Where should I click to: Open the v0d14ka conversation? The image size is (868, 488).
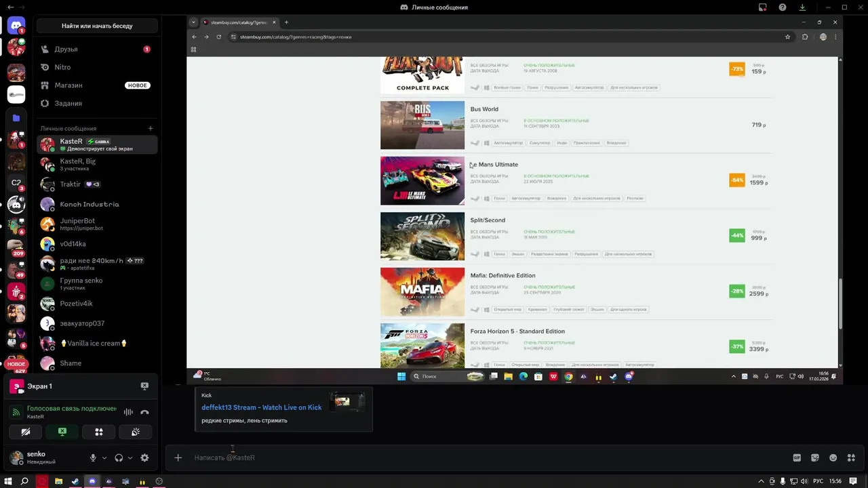[x=97, y=244]
